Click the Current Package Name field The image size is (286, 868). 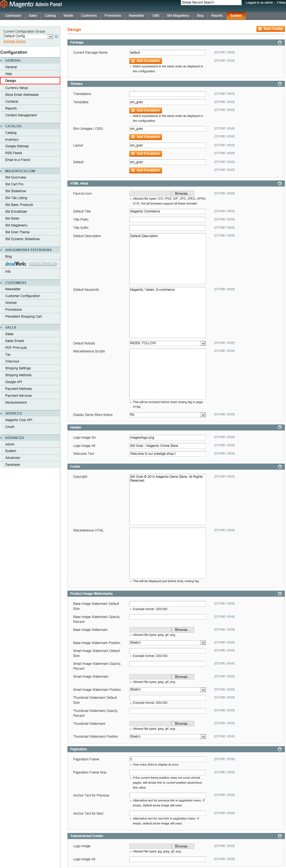168,53
